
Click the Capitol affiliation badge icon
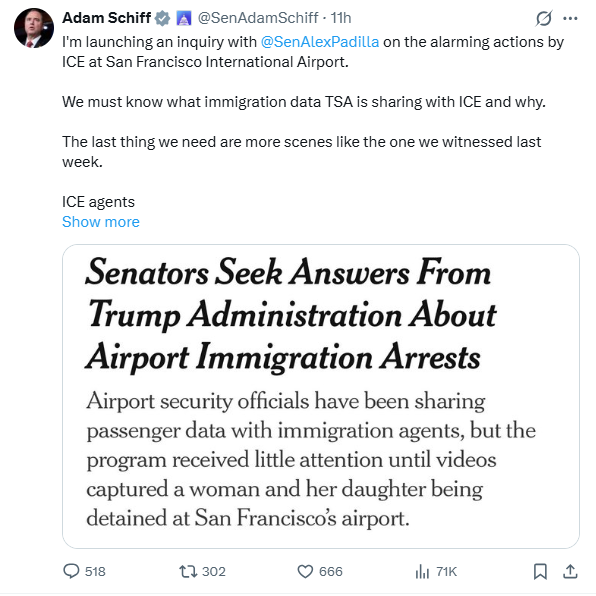(184, 18)
